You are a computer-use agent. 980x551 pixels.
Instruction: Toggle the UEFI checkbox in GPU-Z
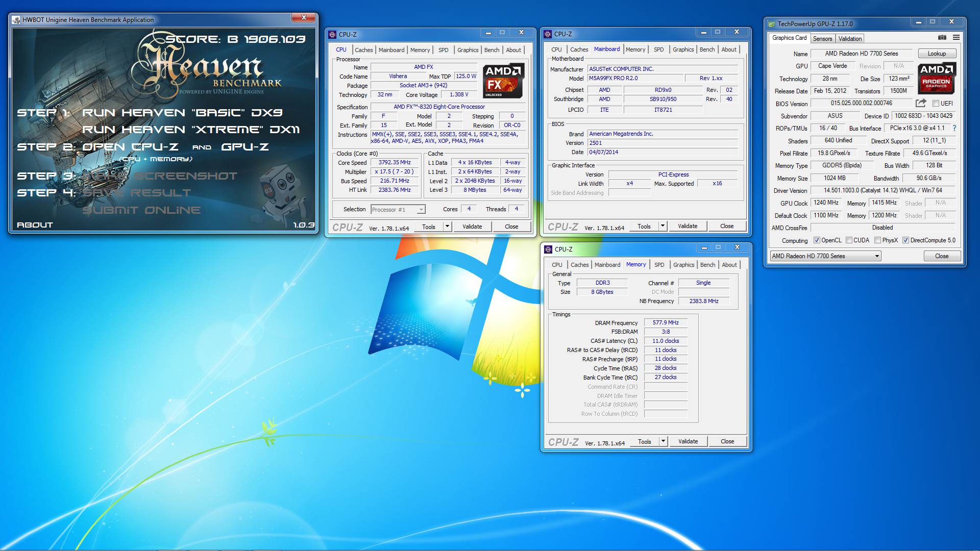936,103
